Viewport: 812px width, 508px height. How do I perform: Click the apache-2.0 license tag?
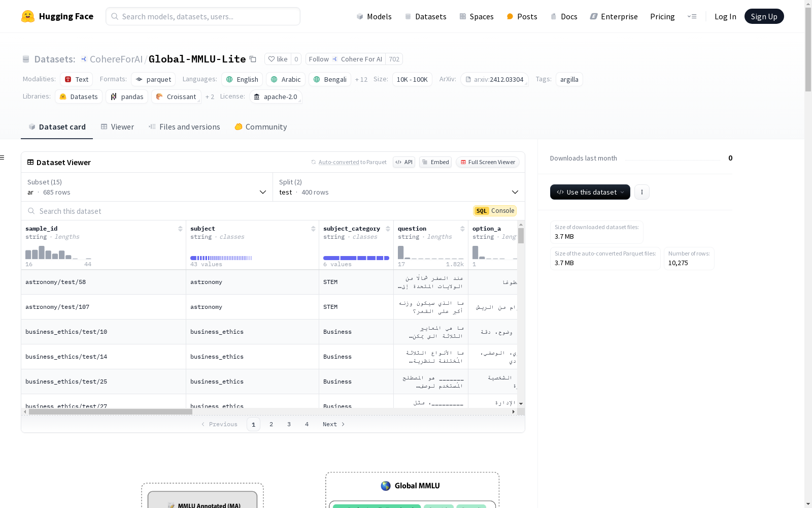[x=276, y=97]
